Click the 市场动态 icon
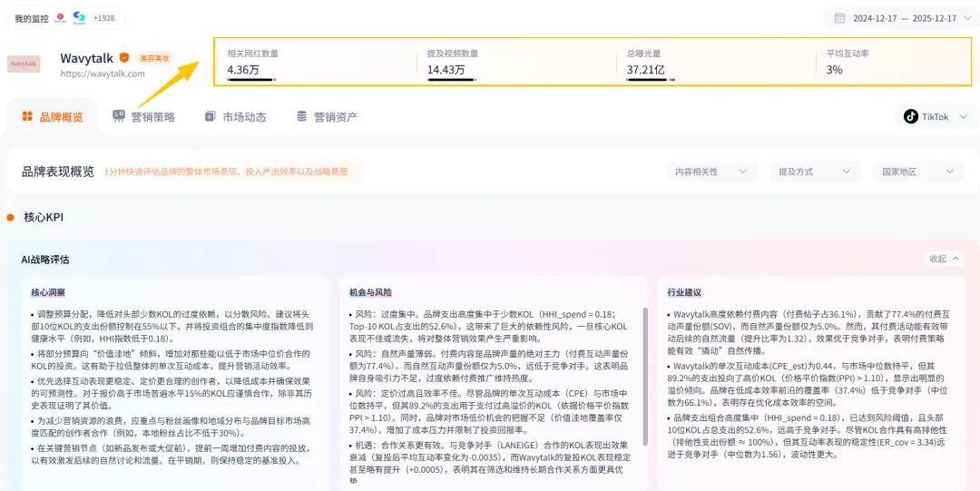The width and height of the screenshot is (980, 491). (211, 117)
